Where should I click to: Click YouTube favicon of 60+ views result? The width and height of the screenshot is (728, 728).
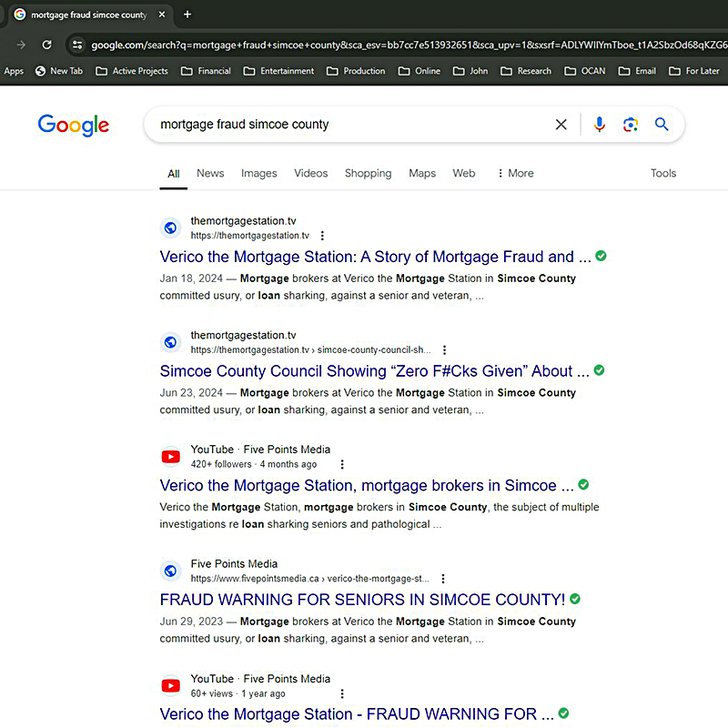tap(171, 686)
